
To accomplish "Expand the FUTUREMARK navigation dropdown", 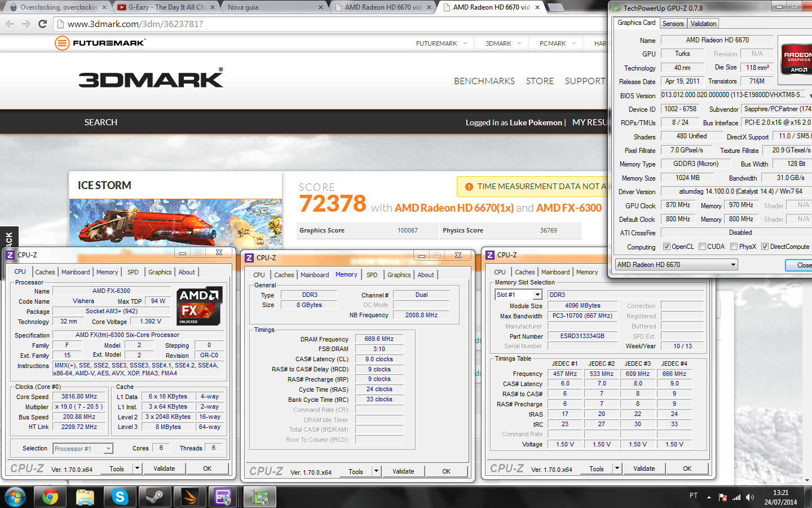I will click(465, 43).
